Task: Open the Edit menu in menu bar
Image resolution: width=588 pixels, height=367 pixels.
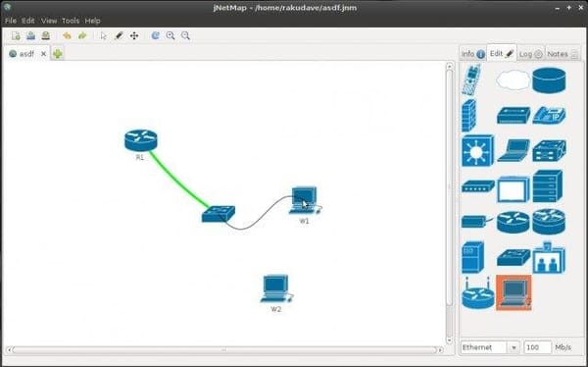Action: (28, 21)
